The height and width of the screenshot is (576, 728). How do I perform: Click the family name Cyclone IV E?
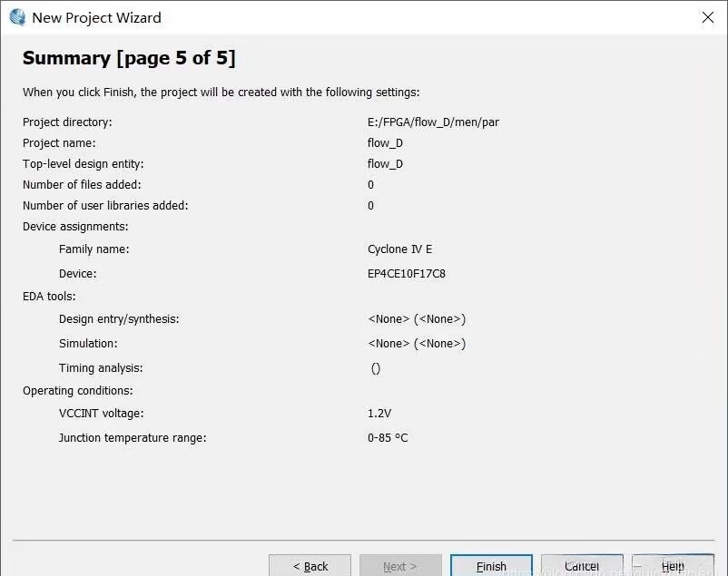[x=399, y=249]
